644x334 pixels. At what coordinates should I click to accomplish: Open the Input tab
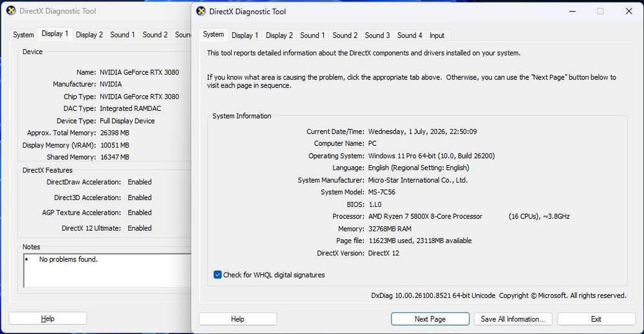437,35
